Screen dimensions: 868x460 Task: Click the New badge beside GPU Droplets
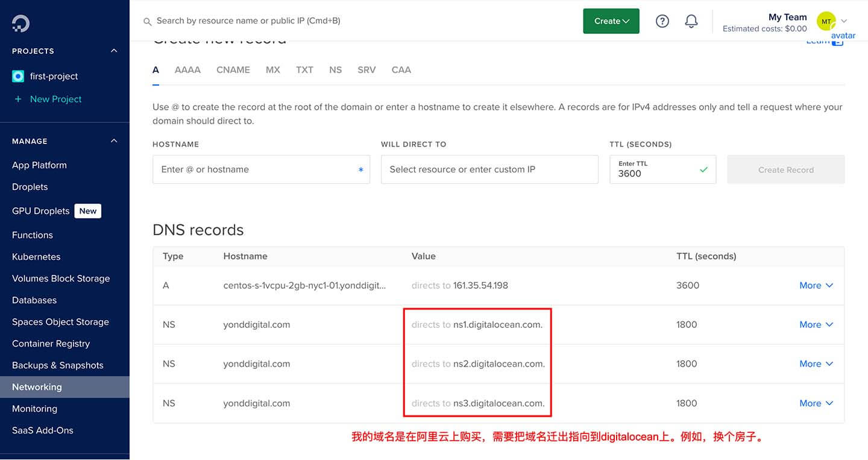[x=88, y=211]
